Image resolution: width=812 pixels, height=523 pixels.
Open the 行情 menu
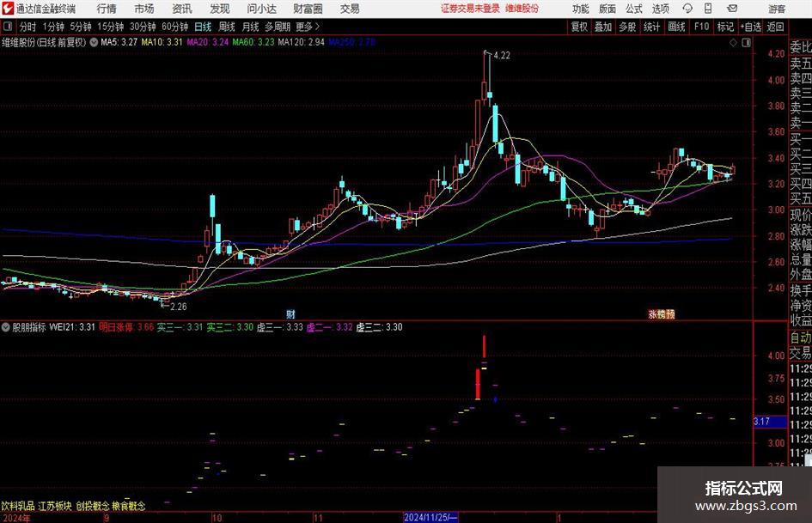[x=107, y=9]
